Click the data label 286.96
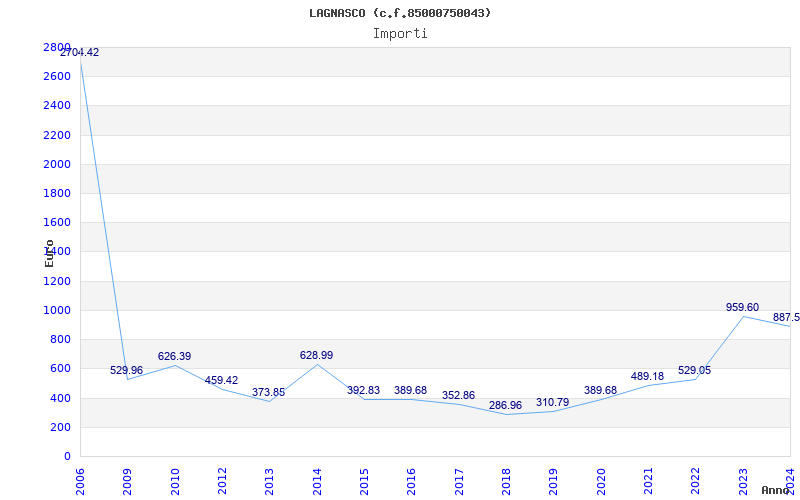 point(505,405)
